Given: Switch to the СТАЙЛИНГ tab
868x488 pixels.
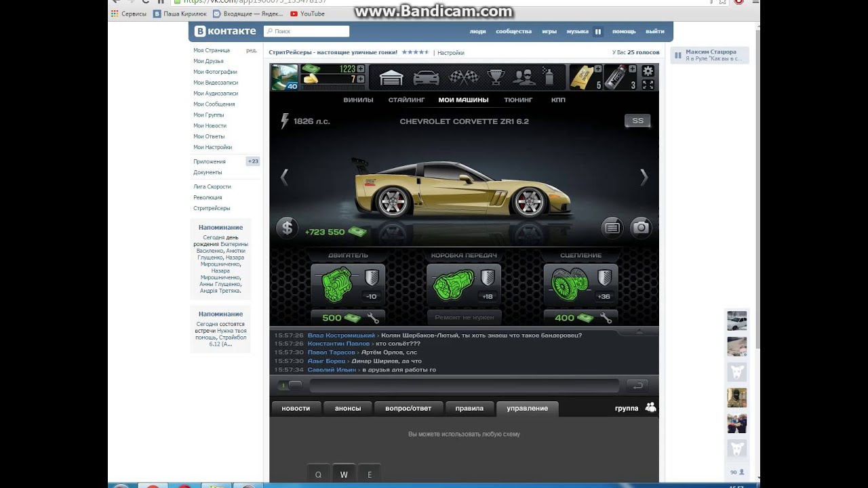Looking at the screenshot, I should 406,100.
